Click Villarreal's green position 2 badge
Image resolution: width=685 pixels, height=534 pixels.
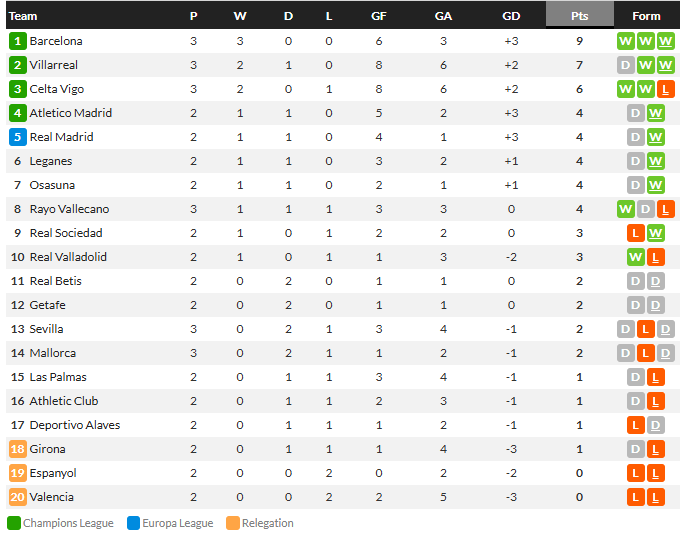tap(17, 65)
